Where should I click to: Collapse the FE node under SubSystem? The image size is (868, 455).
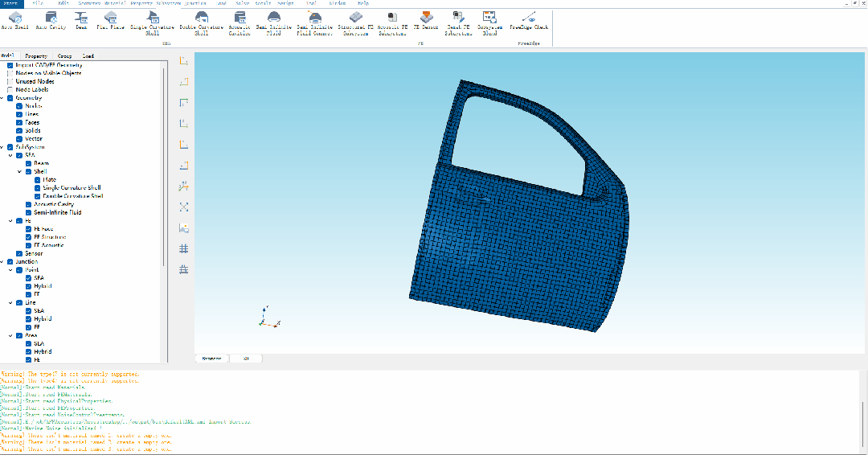click(10, 221)
